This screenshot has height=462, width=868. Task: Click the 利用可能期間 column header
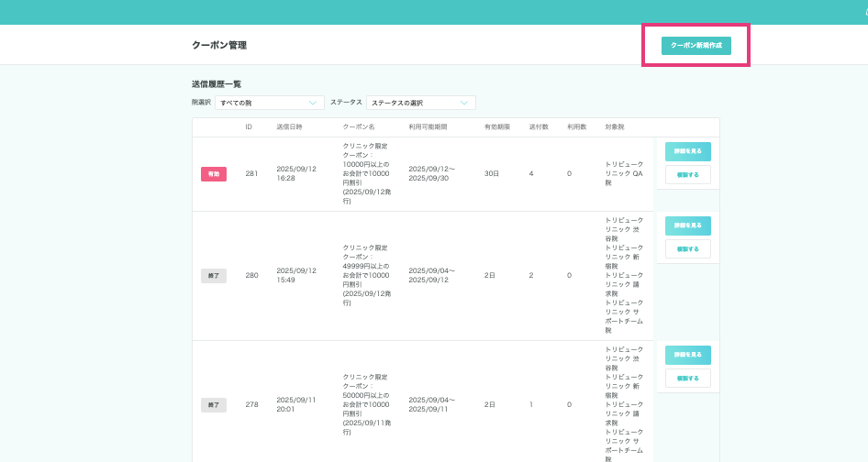(428, 126)
